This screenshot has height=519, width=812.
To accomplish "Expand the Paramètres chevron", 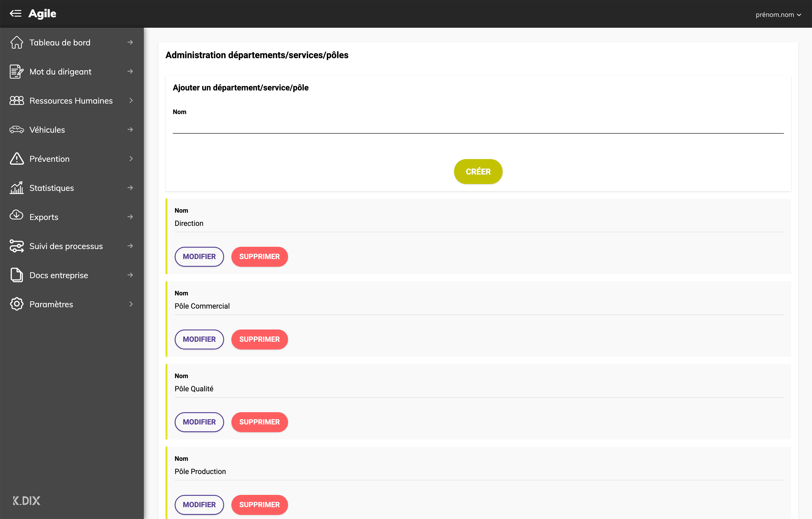I will (131, 304).
